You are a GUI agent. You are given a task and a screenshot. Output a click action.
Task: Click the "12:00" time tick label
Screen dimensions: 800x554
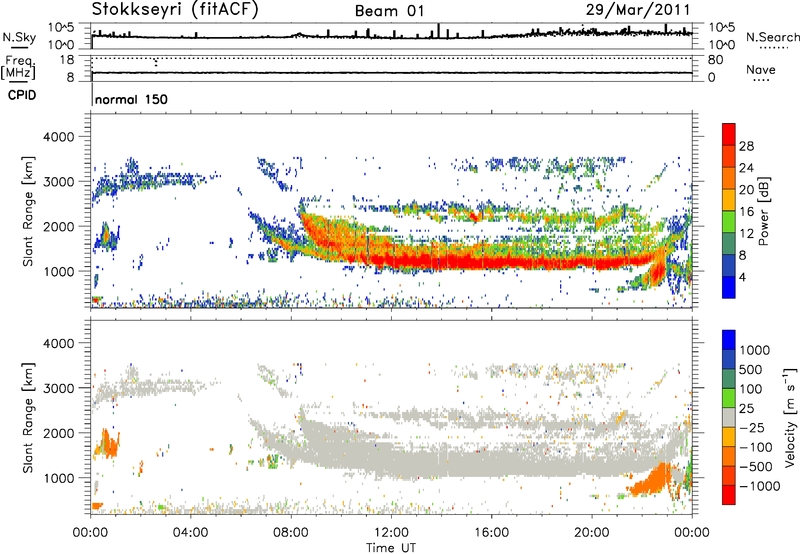[391, 533]
